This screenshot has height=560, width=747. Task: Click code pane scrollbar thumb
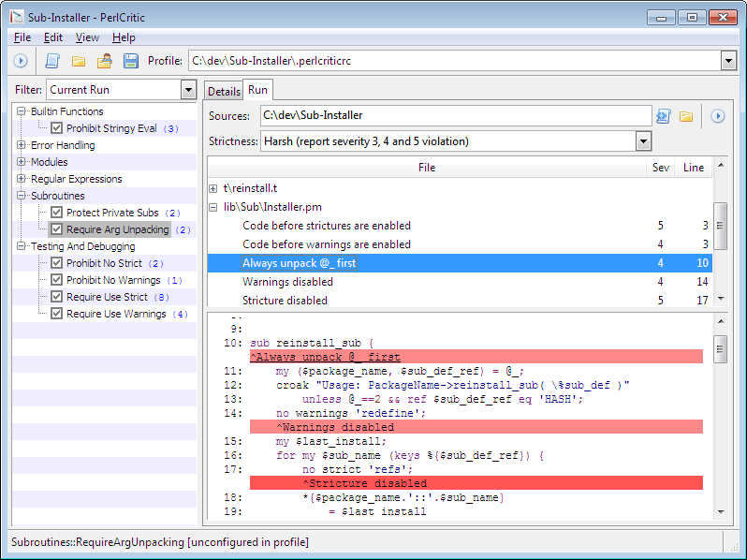[x=721, y=349]
